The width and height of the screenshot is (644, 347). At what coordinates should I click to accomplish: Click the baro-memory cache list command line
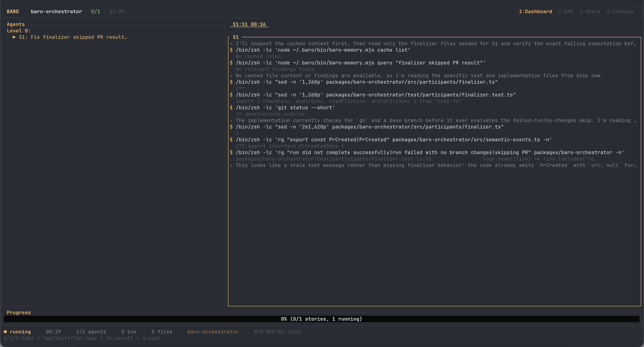pos(323,50)
